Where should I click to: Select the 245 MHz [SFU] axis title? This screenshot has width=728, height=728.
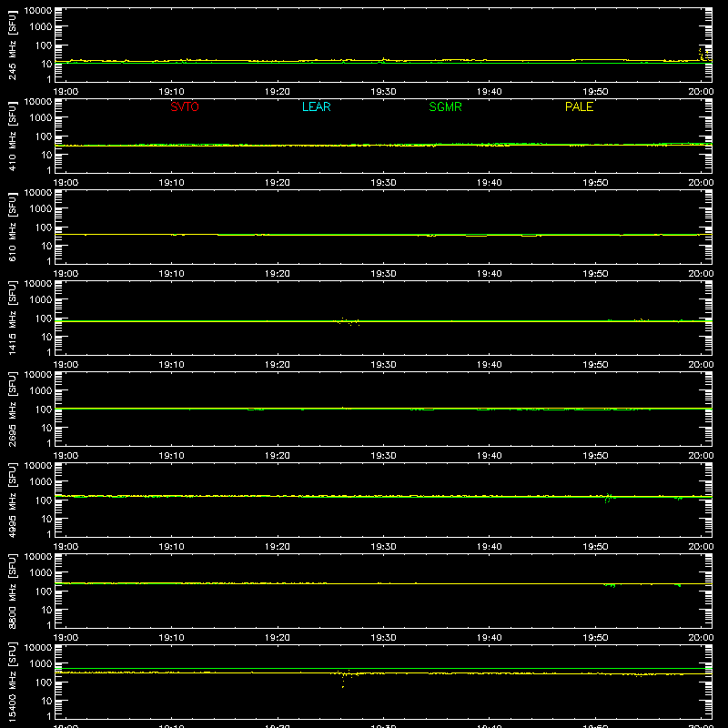coord(13,45)
